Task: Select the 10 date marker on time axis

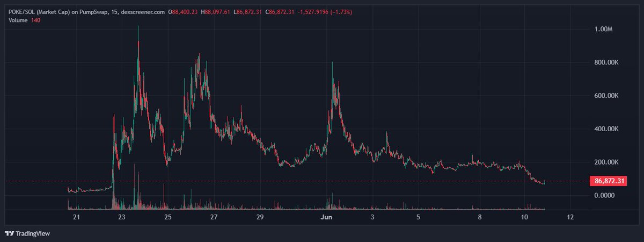Action: 525,217
